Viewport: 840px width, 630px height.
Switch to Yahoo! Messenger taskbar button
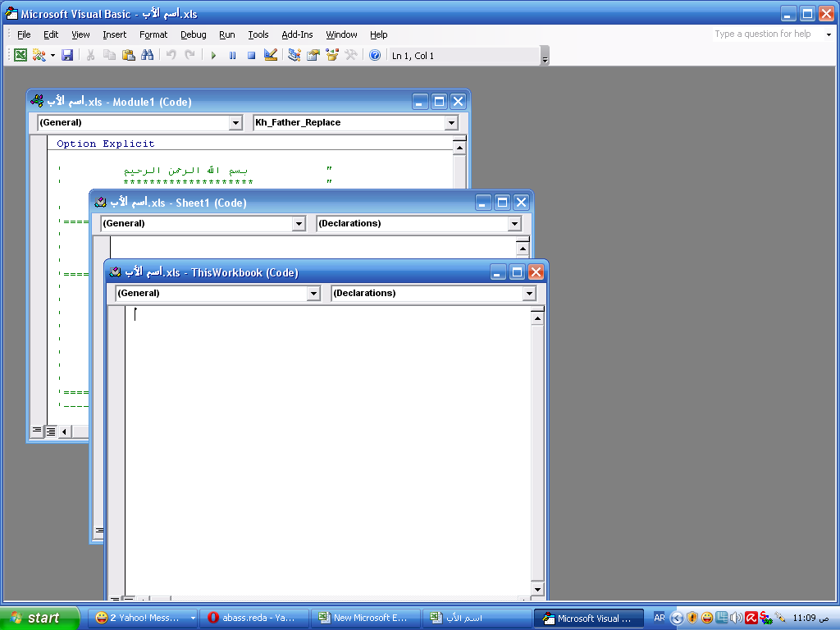[x=143, y=619]
